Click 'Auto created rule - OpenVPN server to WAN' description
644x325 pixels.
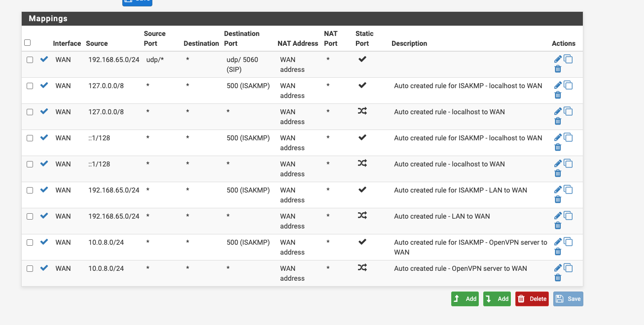(x=461, y=268)
